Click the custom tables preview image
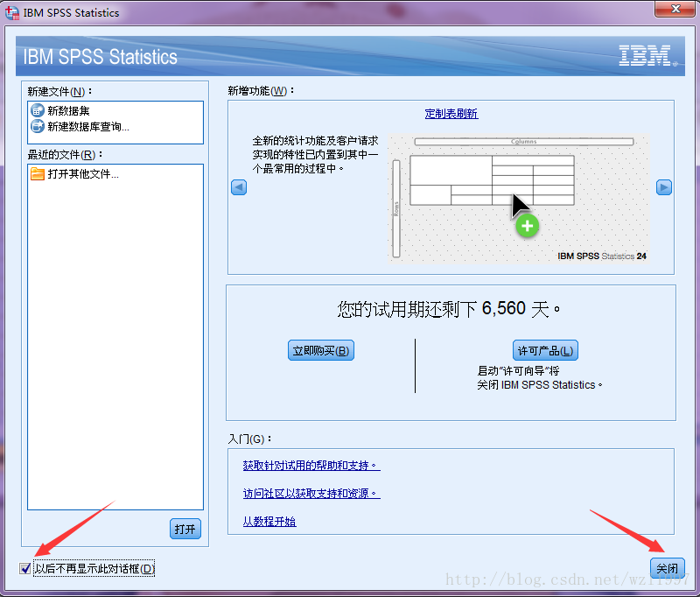This screenshot has height=597, width=700. point(518,199)
